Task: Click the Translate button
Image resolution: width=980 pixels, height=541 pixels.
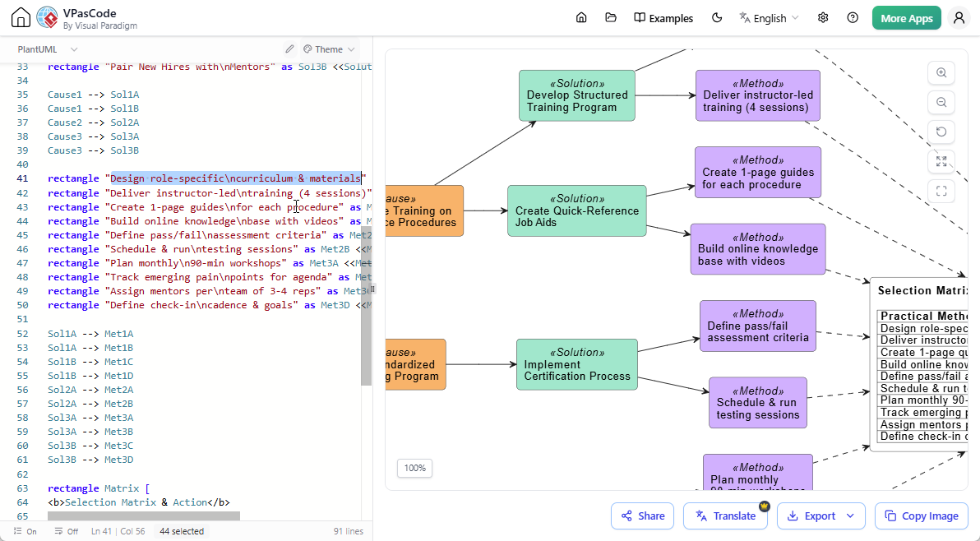Action: coord(725,516)
